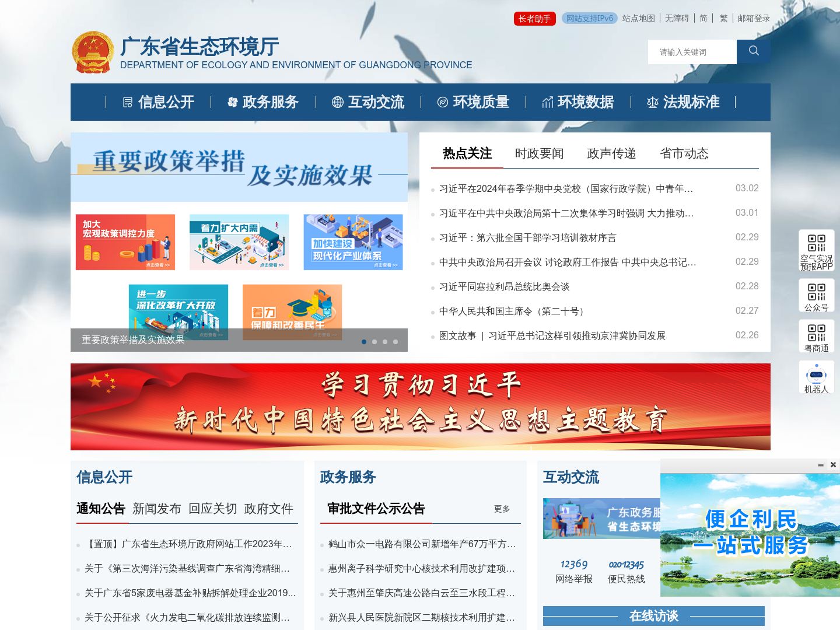Open notice 关于《第三次海洋污染基线调查

[187, 568]
